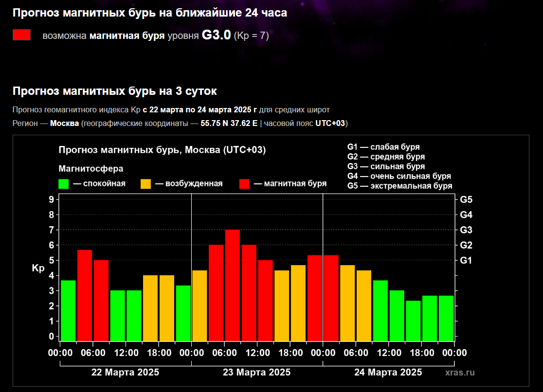This screenshot has width=543, height=392.
Task: Select the 22 March 15:00–18:00 yellow bar
Action: [x=150, y=308]
